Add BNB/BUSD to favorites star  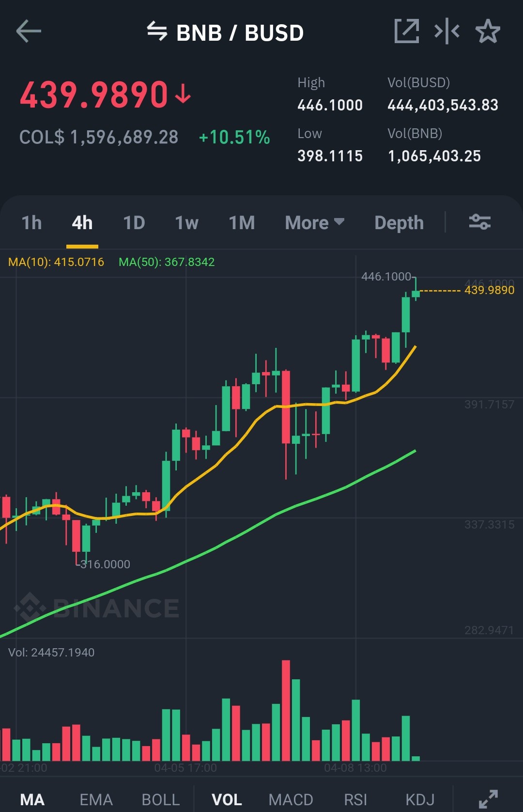point(488,31)
